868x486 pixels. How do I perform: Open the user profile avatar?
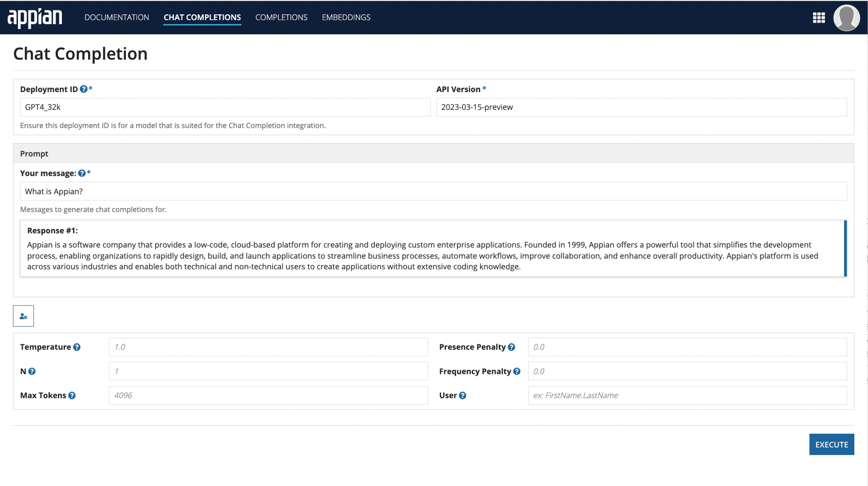click(x=847, y=18)
